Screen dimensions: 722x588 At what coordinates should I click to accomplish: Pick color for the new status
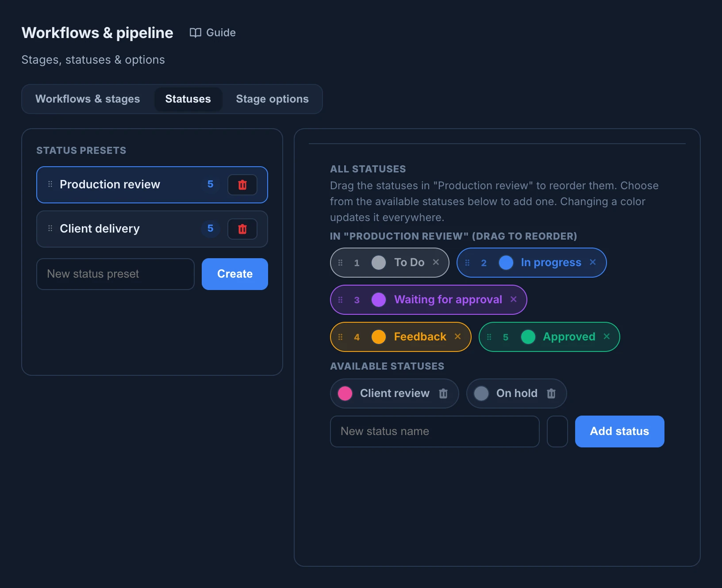click(557, 431)
